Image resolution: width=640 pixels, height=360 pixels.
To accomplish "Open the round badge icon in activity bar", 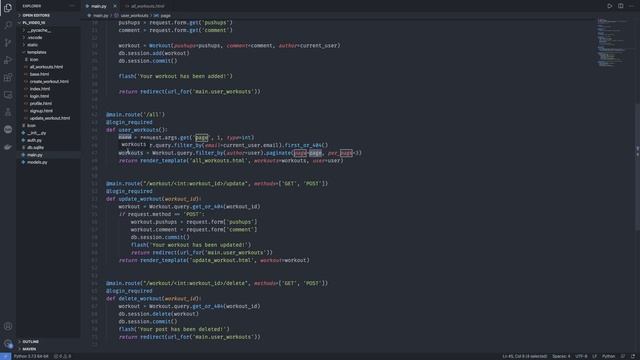I will pos(8,129).
